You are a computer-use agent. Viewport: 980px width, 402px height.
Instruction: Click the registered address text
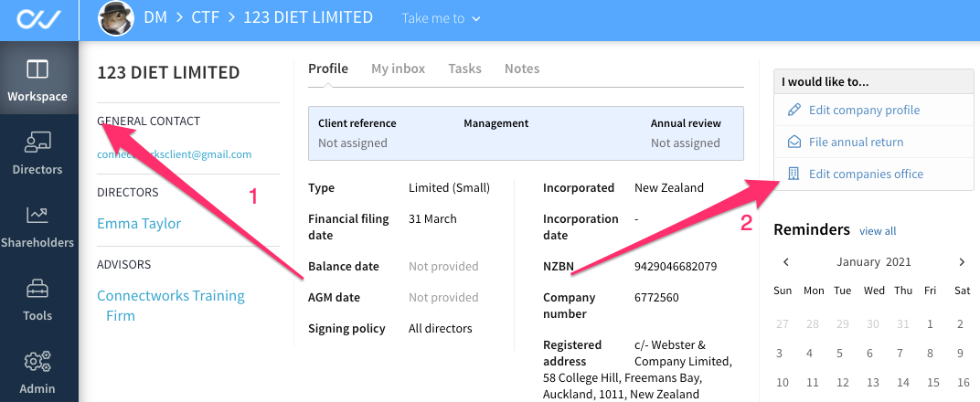click(x=637, y=369)
